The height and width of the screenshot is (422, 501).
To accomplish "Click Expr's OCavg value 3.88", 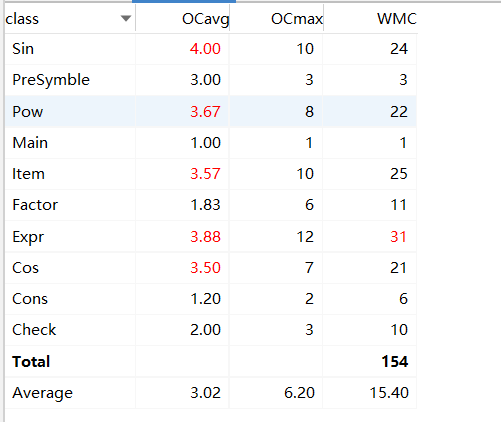I will tap(205, 236).
